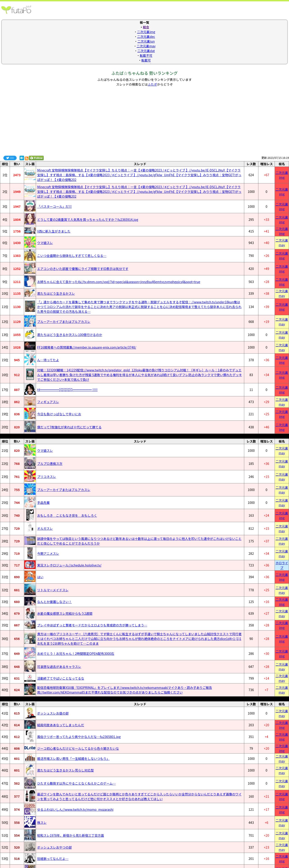Open the 二次元裏img board link
The image size is (289, 868).
(146, 32)
